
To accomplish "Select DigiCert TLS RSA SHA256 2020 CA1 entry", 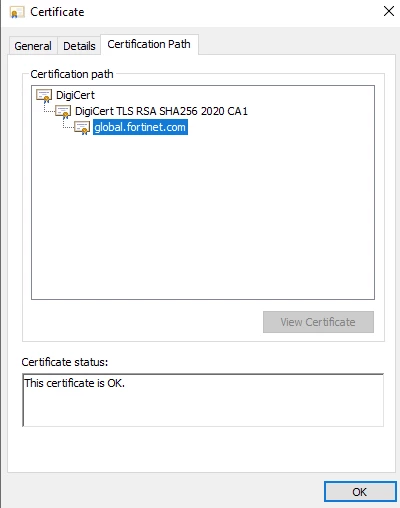I will (x=161, y=111).
